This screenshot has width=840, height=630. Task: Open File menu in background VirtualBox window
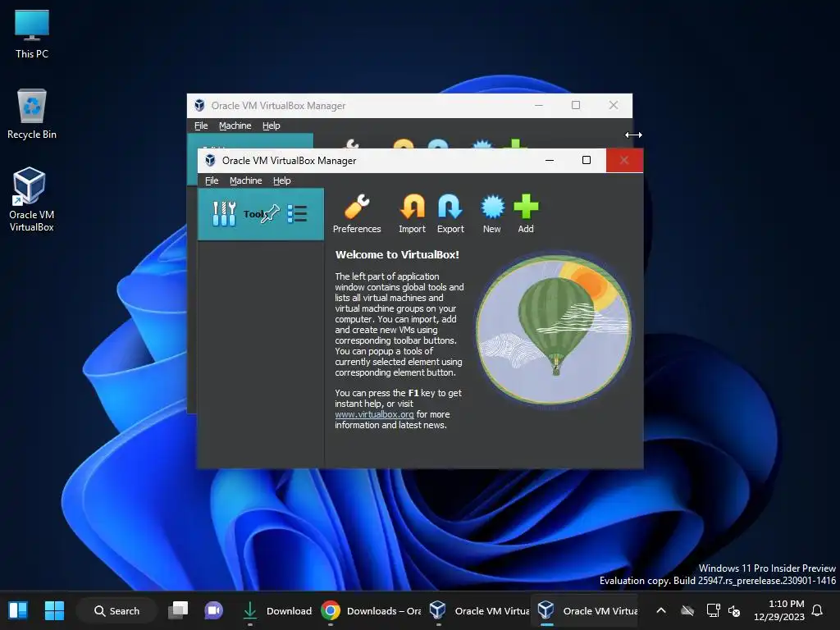click(201, 126)
